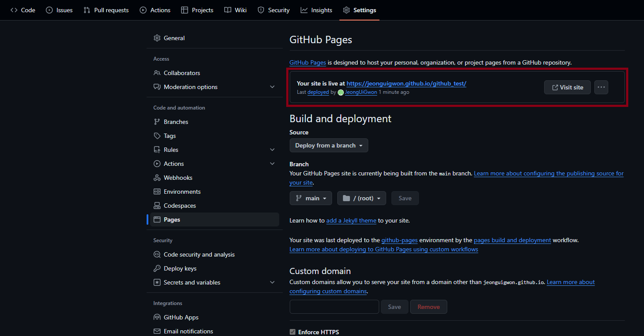Expand the Rules submenu chevron
644x336 pixels.
pos(272,150)
